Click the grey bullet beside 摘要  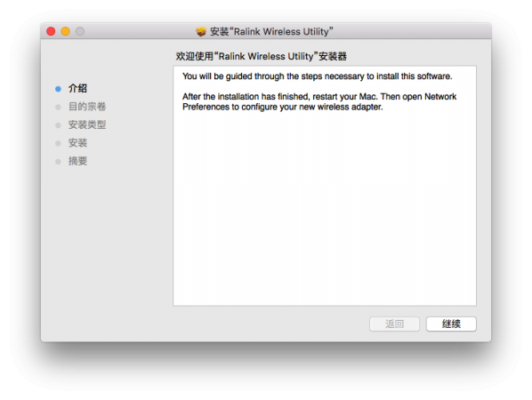click(x=58, y=162)
